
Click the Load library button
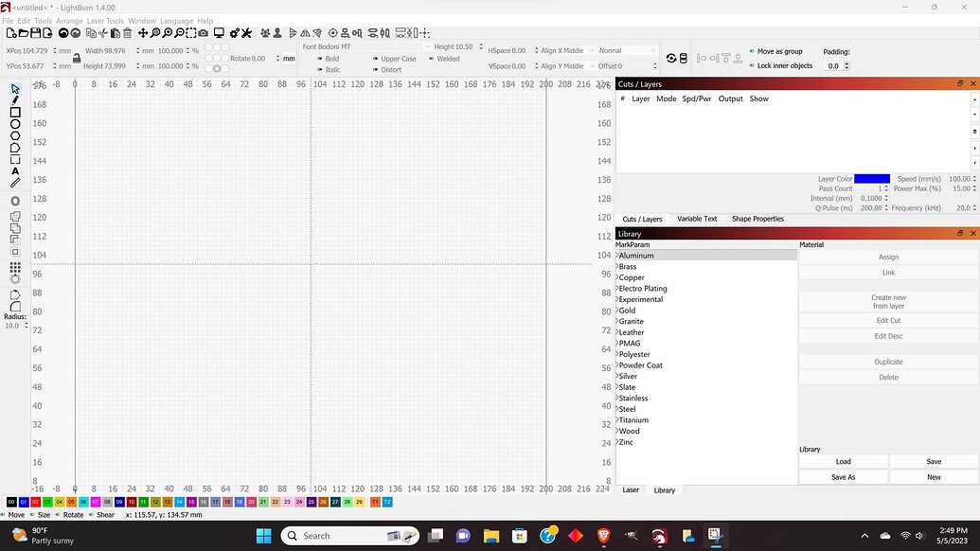(843, 462)
